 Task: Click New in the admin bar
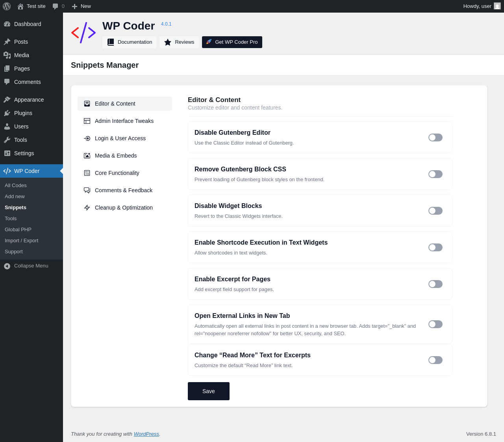[86, 6]
